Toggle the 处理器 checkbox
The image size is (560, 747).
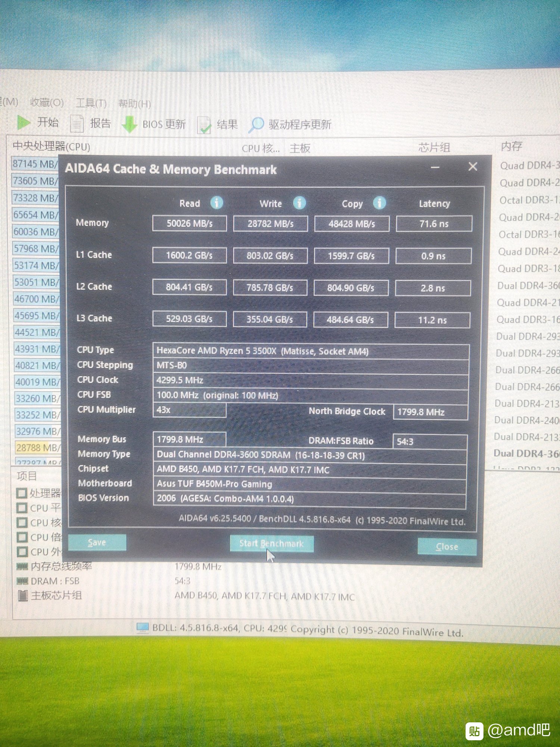point(22,493)
